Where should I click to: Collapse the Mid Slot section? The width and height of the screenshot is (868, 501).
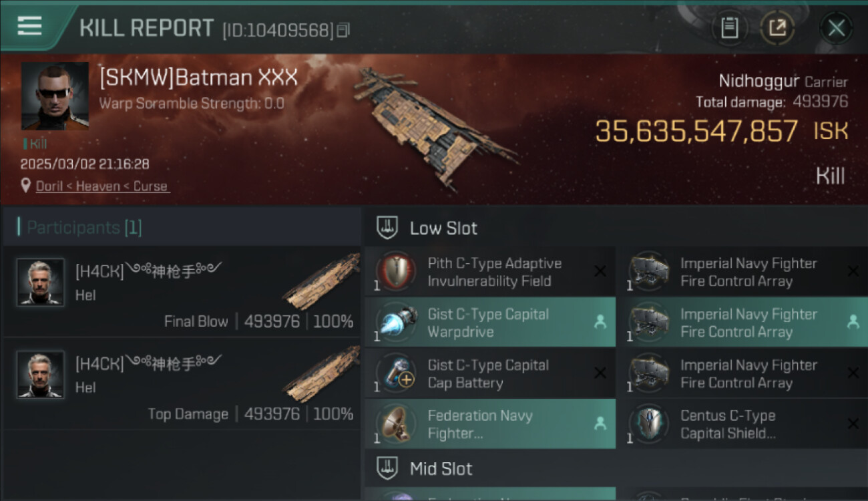click(615, 468)
